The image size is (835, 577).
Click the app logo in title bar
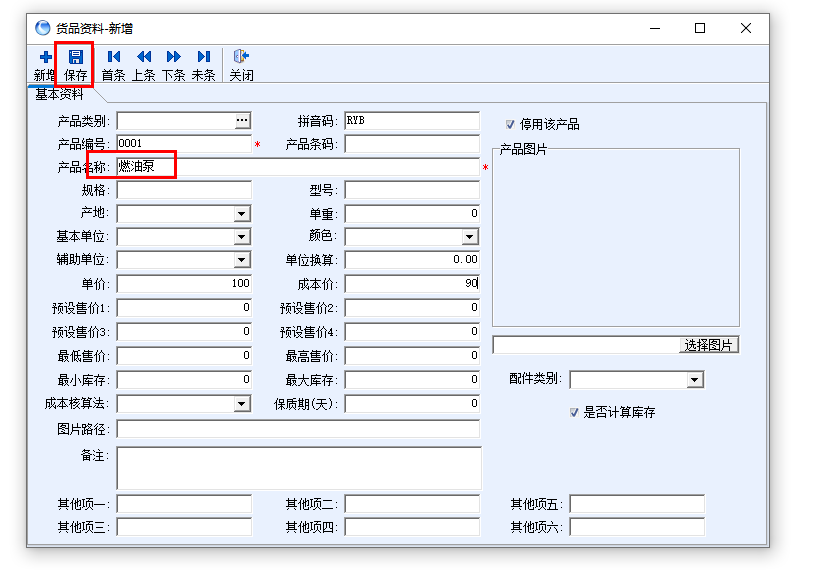[x=43, y=28]
